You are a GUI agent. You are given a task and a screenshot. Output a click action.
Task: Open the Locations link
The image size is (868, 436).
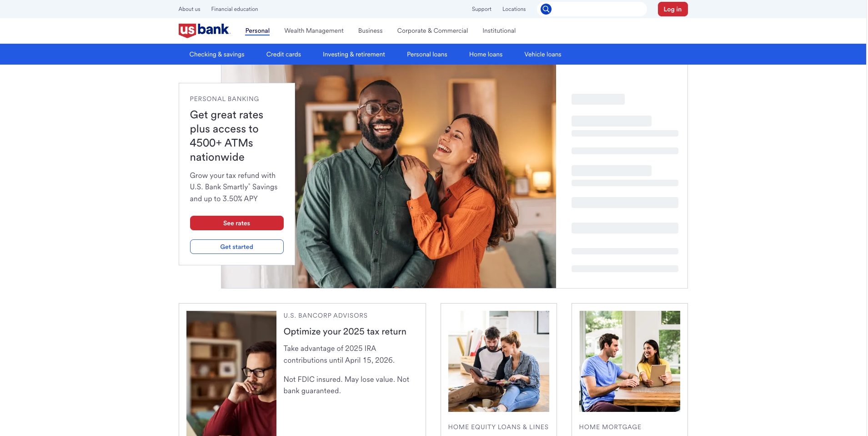pyautogui.click(x=514, y=9)
